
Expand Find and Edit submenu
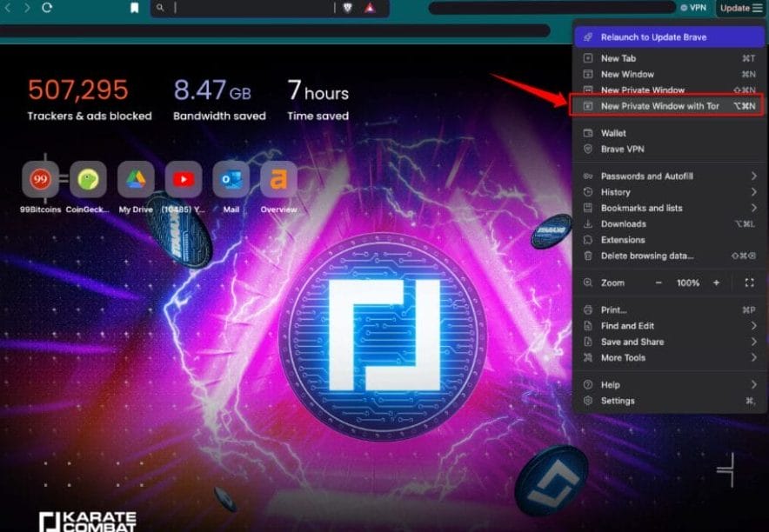point(670,326)
